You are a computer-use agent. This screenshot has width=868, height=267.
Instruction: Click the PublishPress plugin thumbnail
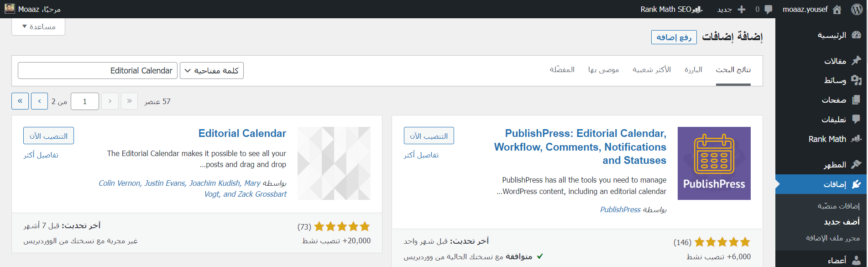coord(714,163)
